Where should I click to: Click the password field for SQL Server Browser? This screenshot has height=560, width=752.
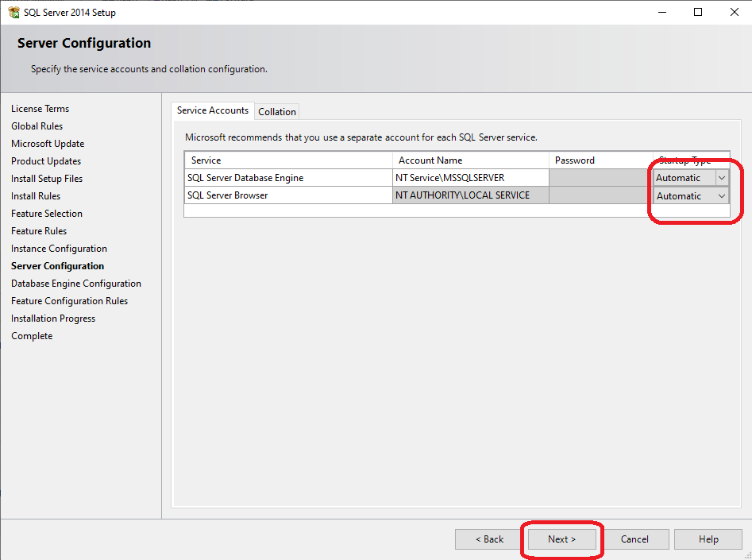pos(601,195)
